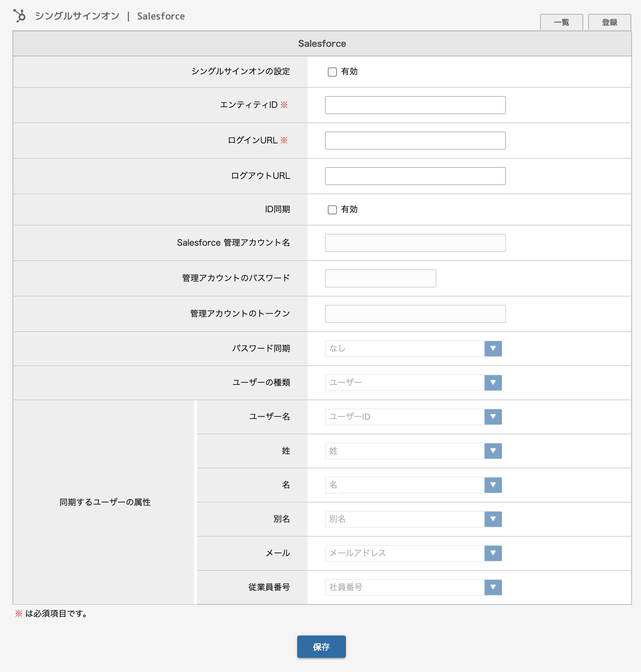Open the ユーザーの種類 dropdown
641x672 pixels.
coord(413,382)
